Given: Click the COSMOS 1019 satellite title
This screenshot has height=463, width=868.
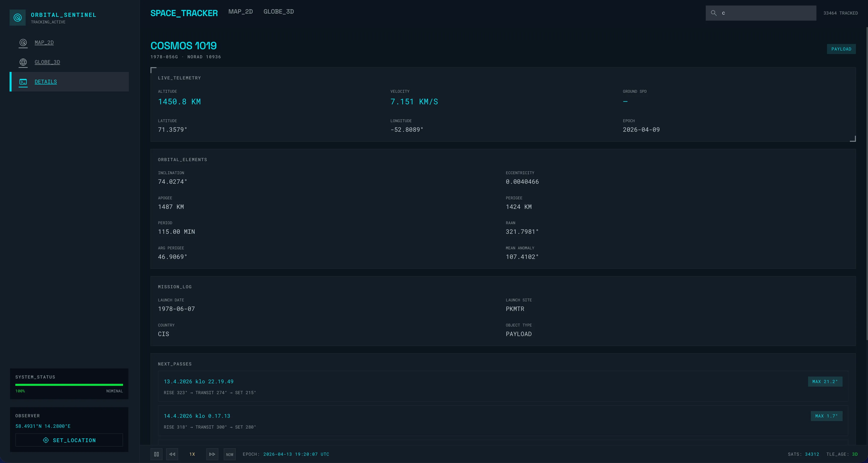Looking at the screenshot, I should coord(183,45).
